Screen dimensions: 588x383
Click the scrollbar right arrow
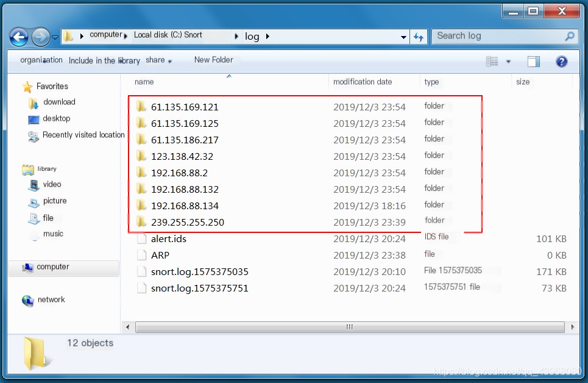point(572,327)
